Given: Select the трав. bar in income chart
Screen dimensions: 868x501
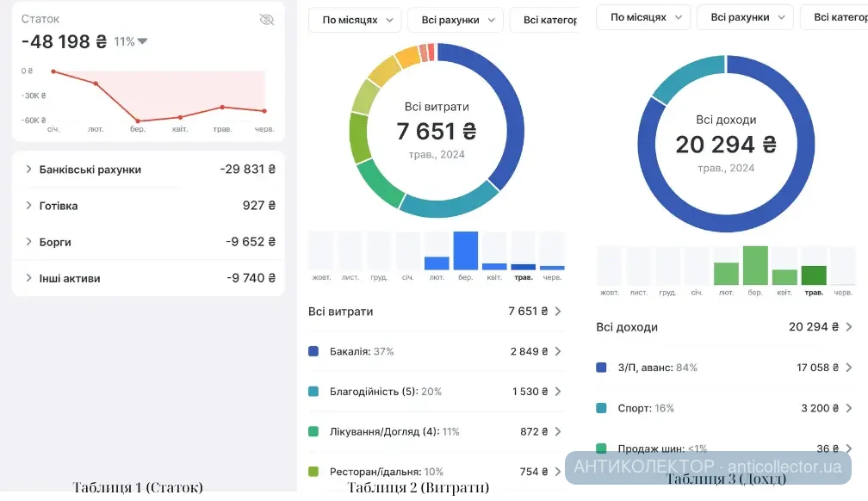Looking at the screenshot, I should pyautogui.click(x=814, y=275).
